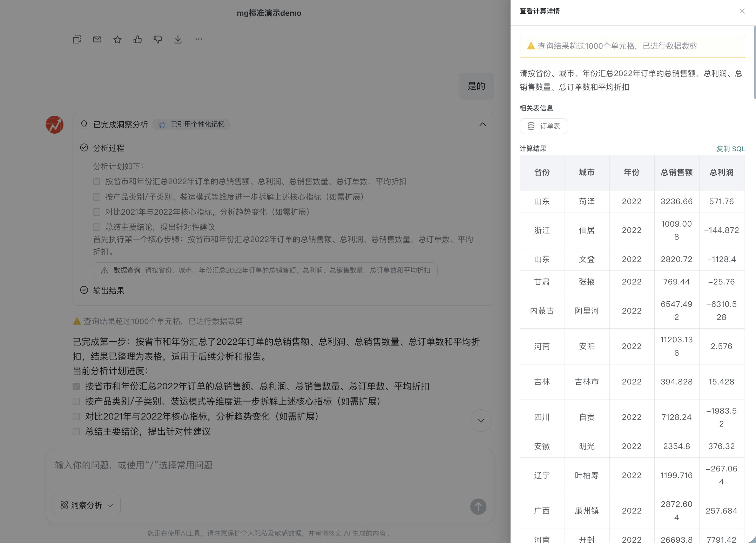Star this response as favorite
Image resolution: width=756 pixels, height=543 pixels.
point(117,39)
